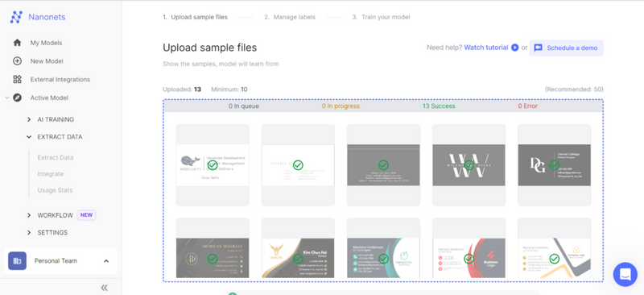Select the Morgan Maxwell card thumbnail

click(213, 248)
